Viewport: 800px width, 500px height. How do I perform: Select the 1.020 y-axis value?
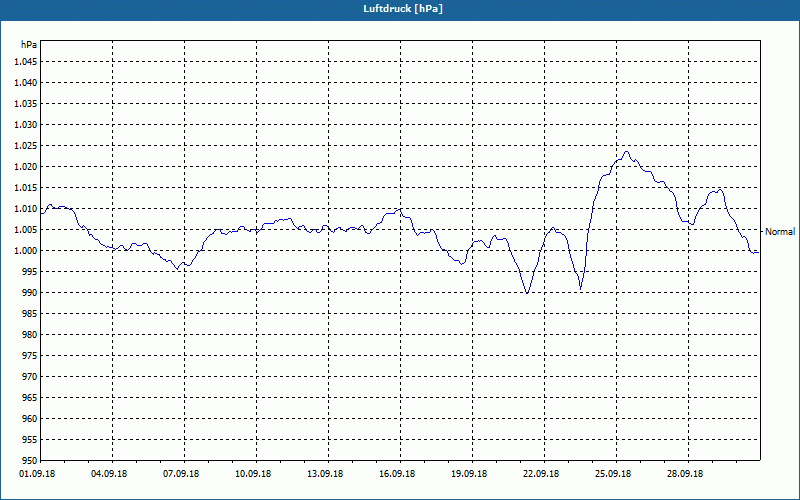click(26, 166)
